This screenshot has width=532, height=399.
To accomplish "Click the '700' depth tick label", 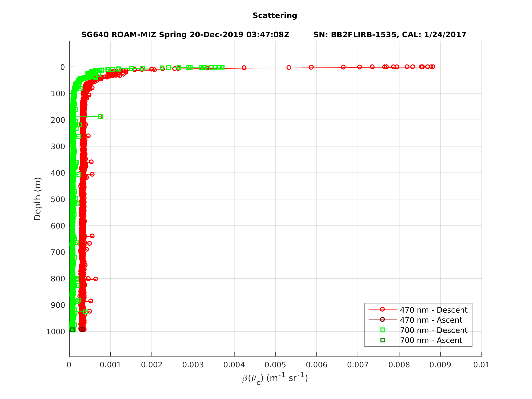I will click(58, 252).
